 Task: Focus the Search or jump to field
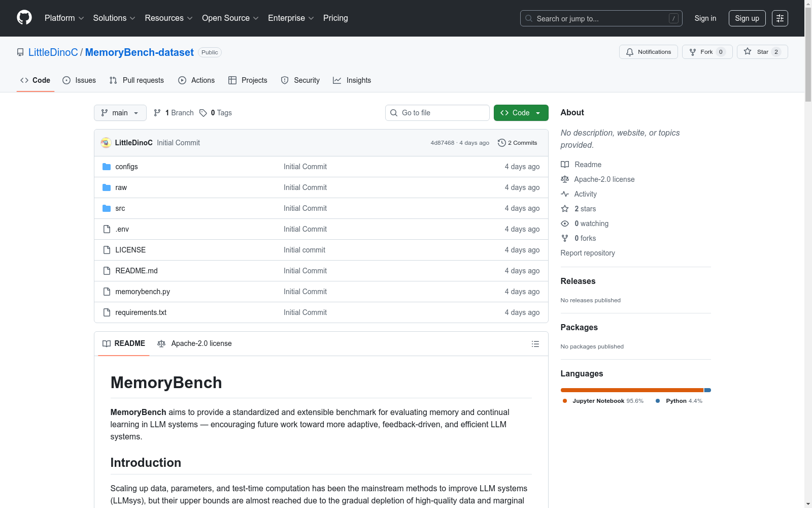601,18
